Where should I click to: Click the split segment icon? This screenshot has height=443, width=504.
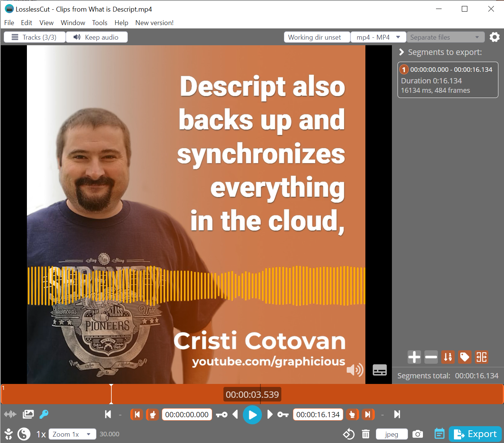(481, 357)
